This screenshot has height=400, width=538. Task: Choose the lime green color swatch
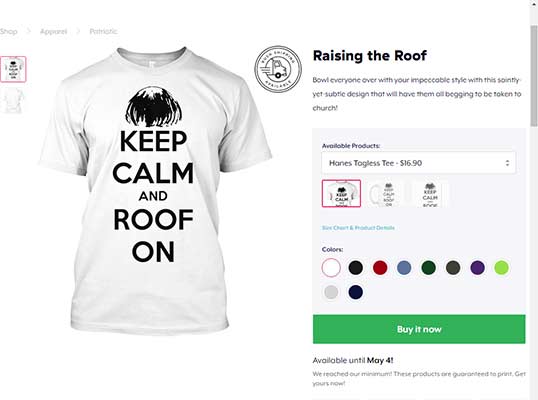point(501,268)
